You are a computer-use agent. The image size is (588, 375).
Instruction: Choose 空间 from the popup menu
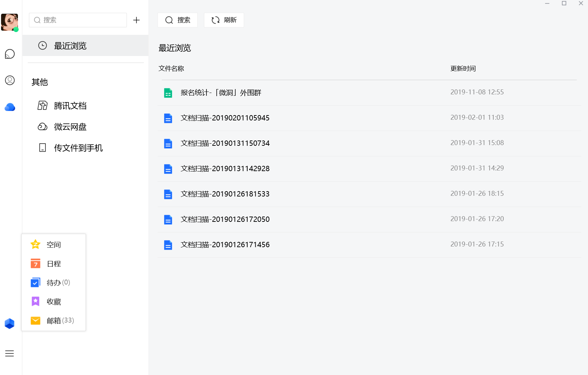(53, 245)
